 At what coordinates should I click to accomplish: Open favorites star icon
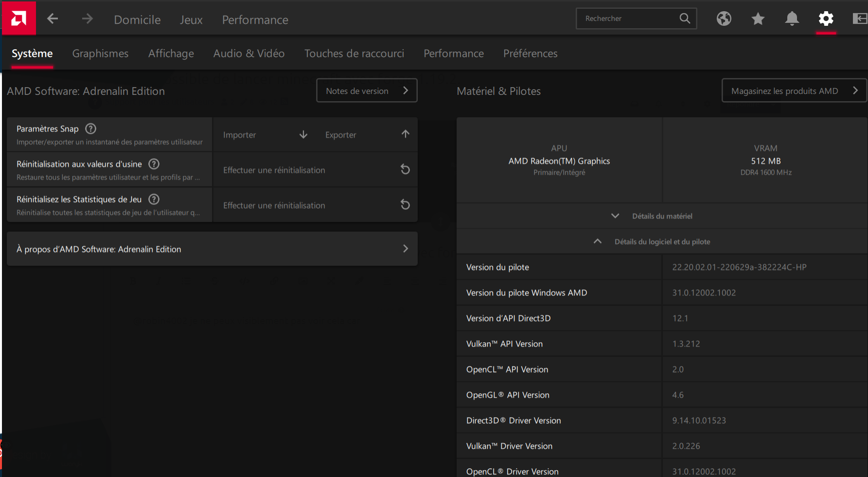758,19
